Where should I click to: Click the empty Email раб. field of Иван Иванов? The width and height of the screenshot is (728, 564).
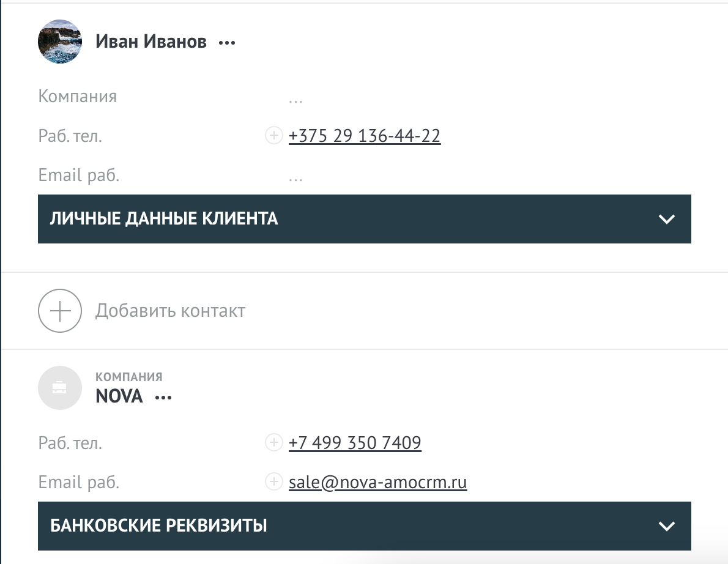pos(296,177)
